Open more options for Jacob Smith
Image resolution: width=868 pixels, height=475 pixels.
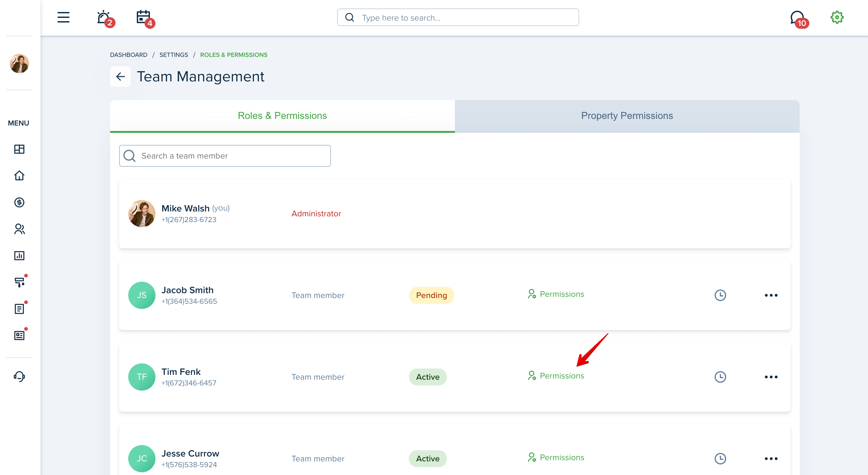coord(771,295)
